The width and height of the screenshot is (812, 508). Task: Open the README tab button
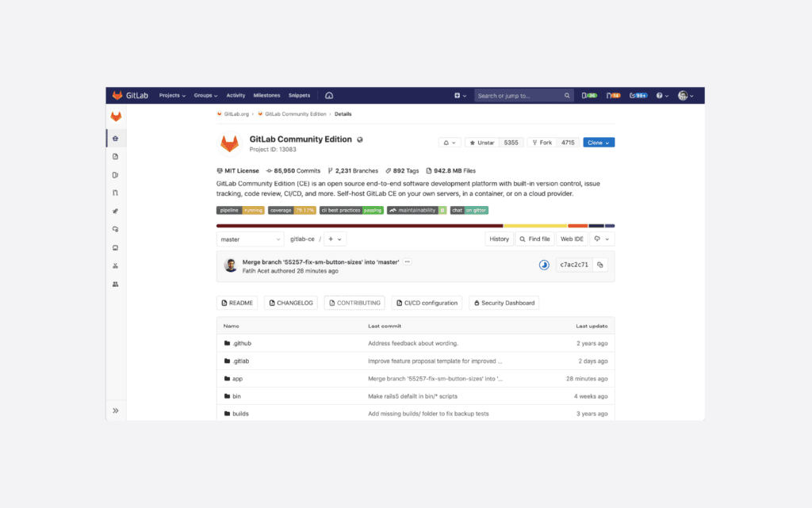(x=236, y=304)
